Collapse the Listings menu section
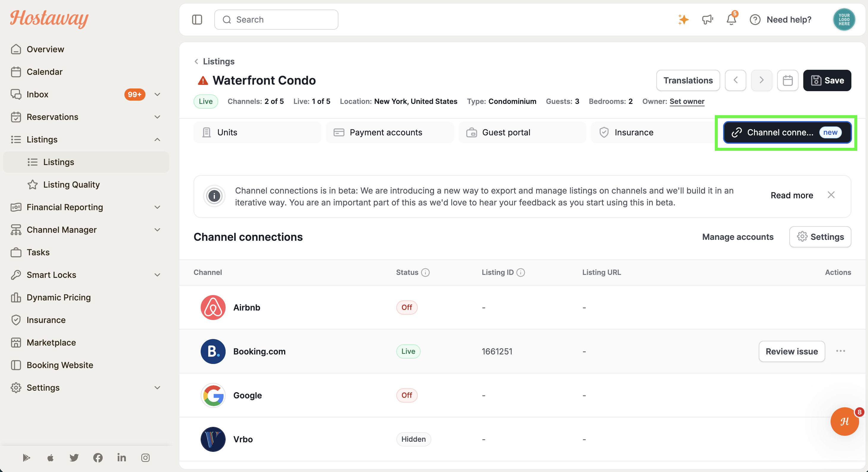868x472 pixels. point(157,140)
